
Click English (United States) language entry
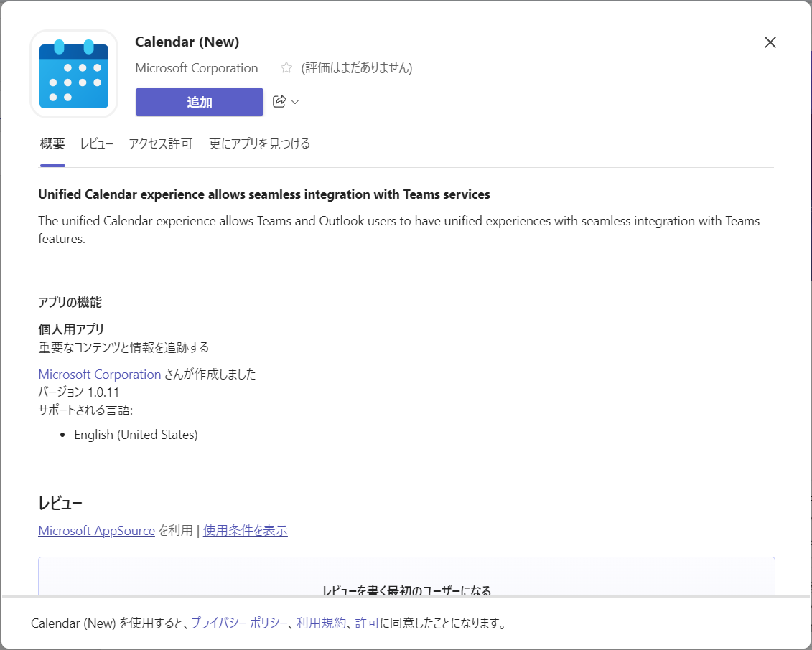tap(136, 435)
